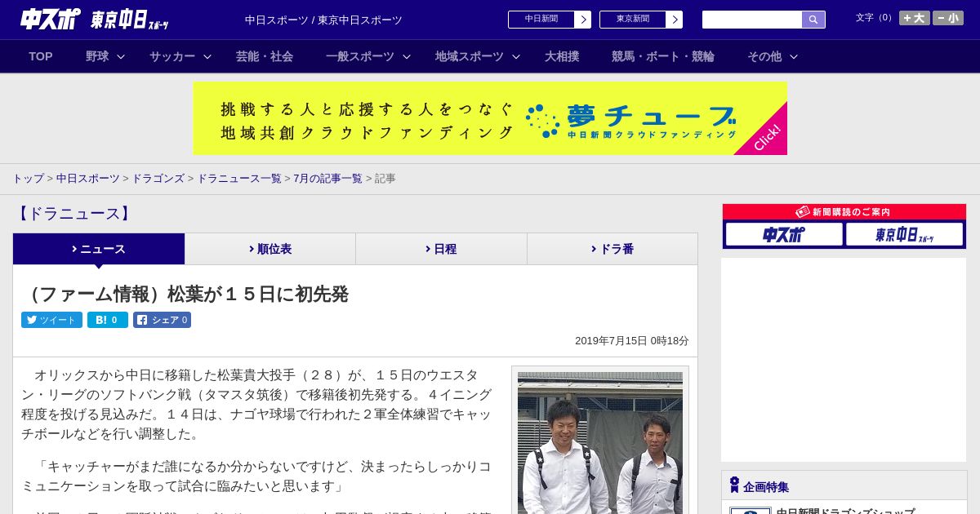This screenshot has height=514, width=980.
Task: Click the 企画特集 ribbon icon
Action: [734, 485]
